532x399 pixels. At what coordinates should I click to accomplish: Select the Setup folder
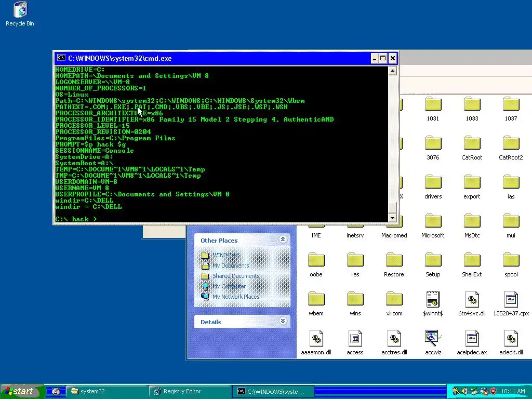(433, 264)
